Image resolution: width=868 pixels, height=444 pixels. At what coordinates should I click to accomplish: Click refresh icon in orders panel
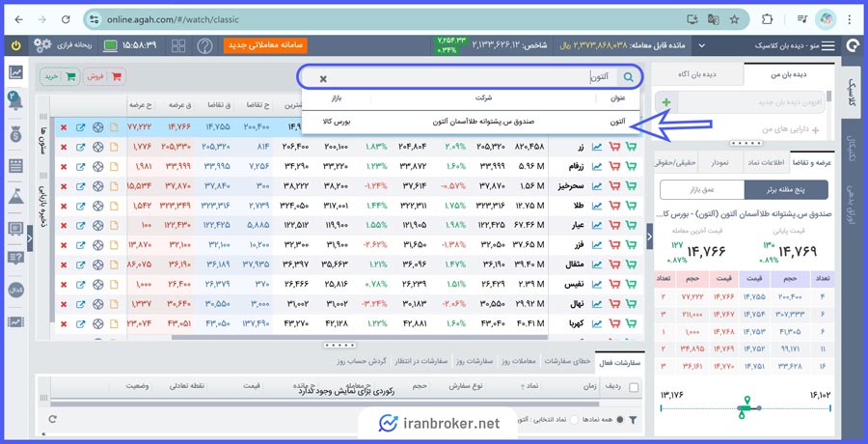(x=53, y=420)
